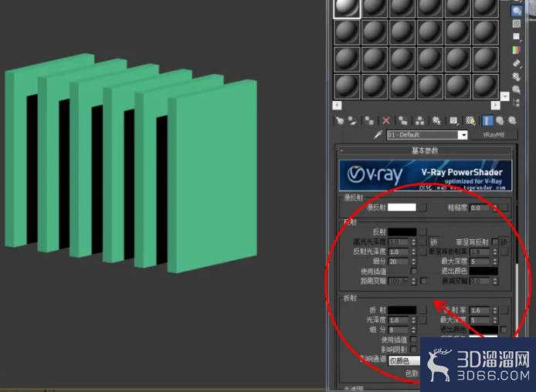Toggle the 锁 lock beside 菲涅耳反射

[504, 242]
